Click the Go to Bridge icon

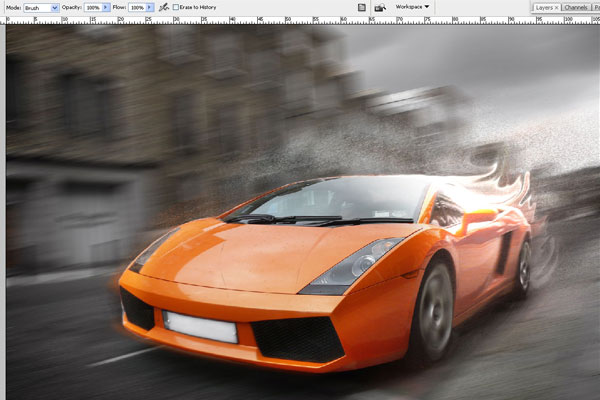point(380,7)
